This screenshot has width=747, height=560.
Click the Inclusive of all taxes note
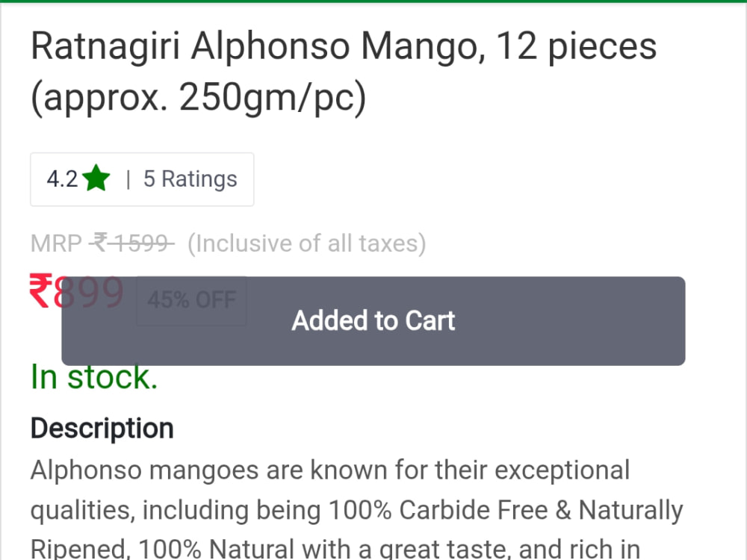tap(307, 243)
